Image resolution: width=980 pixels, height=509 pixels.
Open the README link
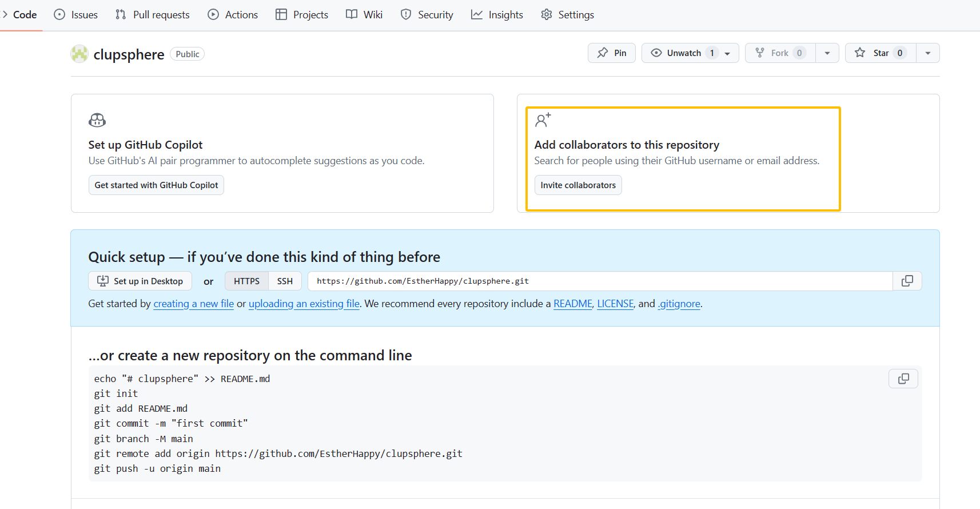click(x=573, y=304)
